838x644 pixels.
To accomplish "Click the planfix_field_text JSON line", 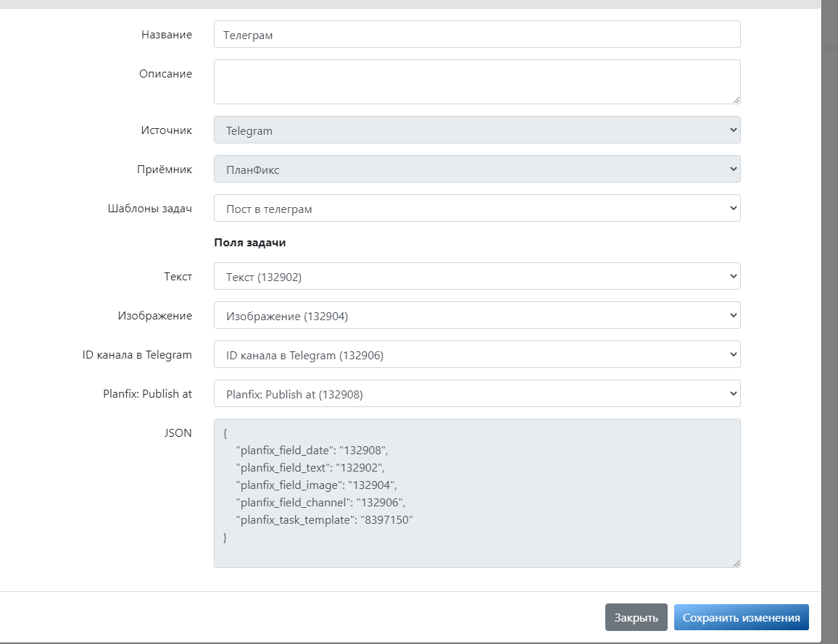I will 310,468.
